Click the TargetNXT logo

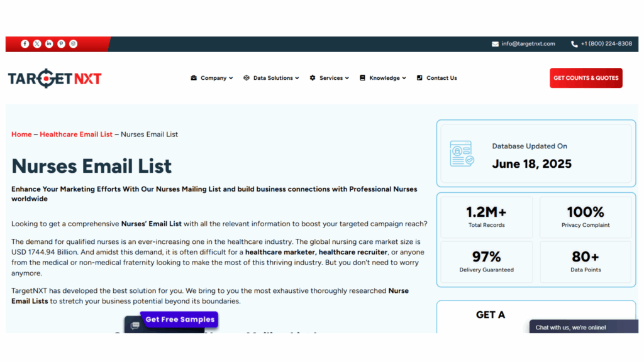(55, 79)
